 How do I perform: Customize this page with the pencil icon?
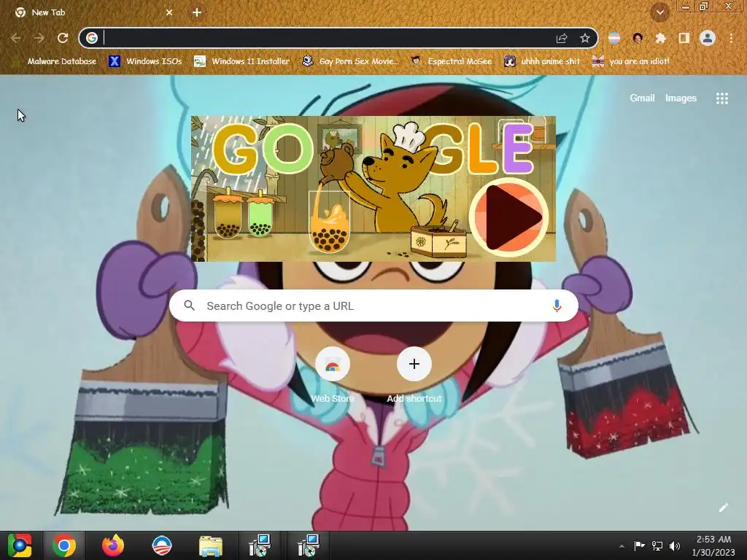point(723,507)
